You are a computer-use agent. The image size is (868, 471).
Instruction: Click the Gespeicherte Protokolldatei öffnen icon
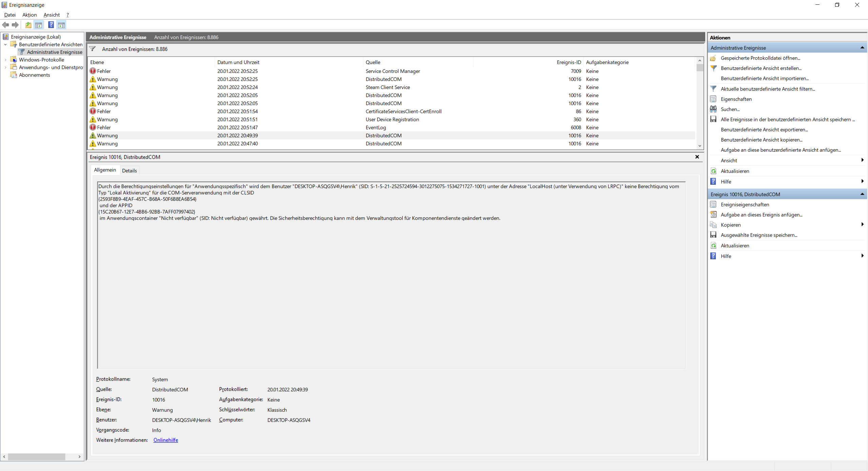pyautogui.click(x=713, y=58)
